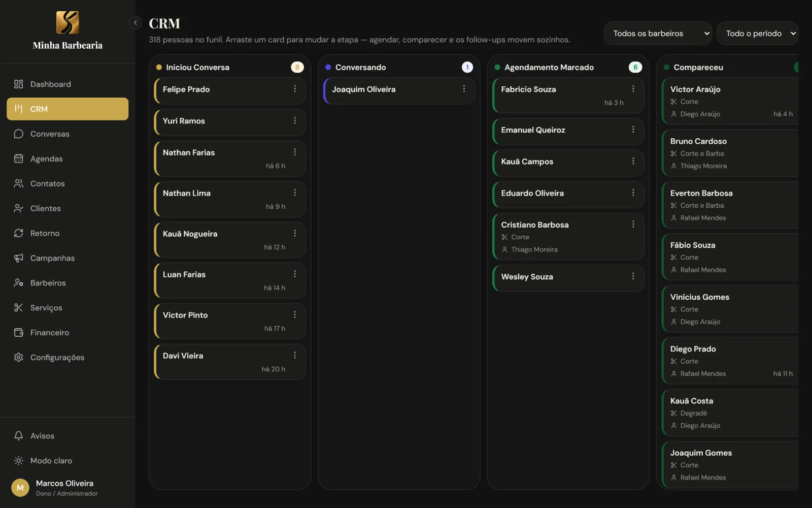Click the Agendamento Marcado count badge
The height and width of the screenshot is (508, 812).
(x=635, y=67)
